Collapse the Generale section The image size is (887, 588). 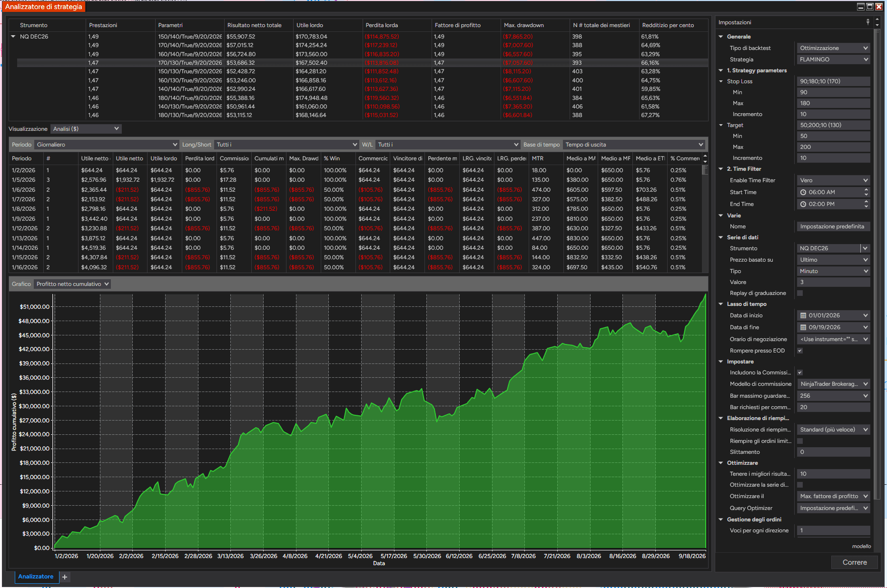721,37
